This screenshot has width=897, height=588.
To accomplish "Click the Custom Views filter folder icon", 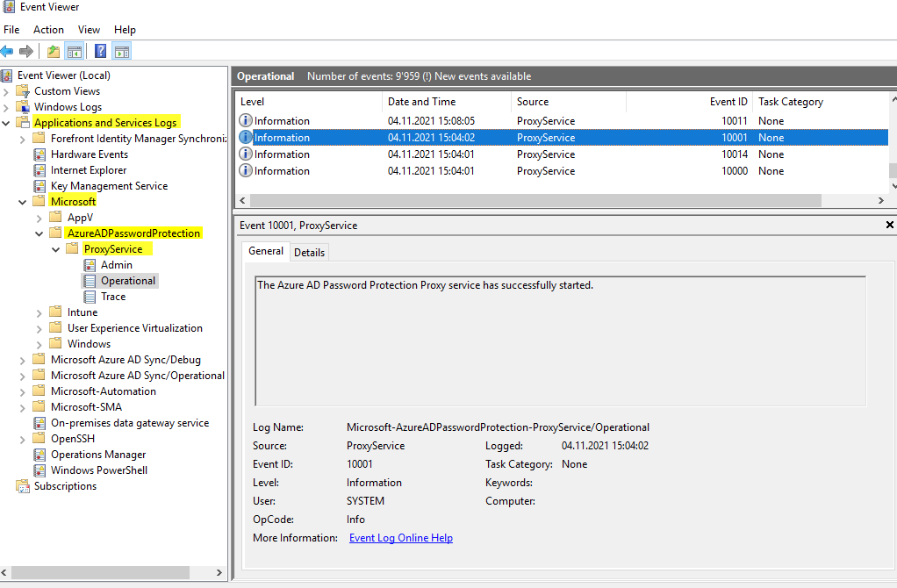I will click(23, 91).
